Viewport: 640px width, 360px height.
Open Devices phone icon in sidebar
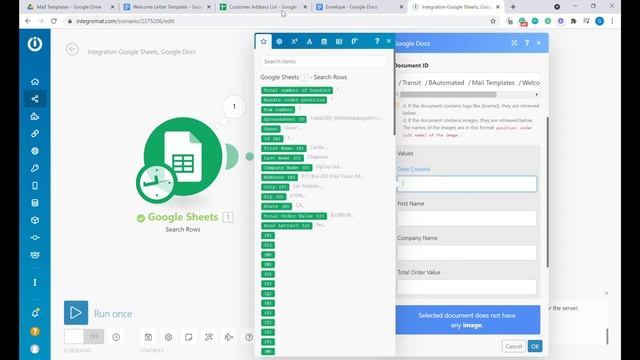coord(35,186)
